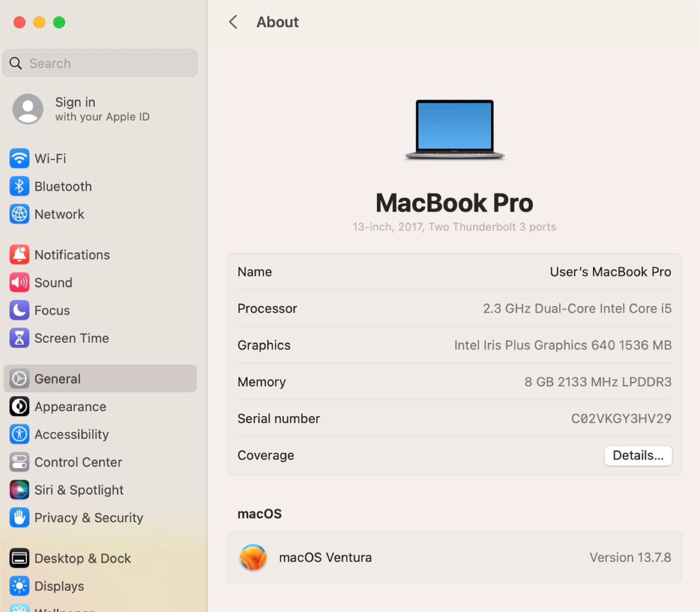This screenshot has height=612, width=700.
Task: Click the About page title
Action: click(x=278, y=22)
